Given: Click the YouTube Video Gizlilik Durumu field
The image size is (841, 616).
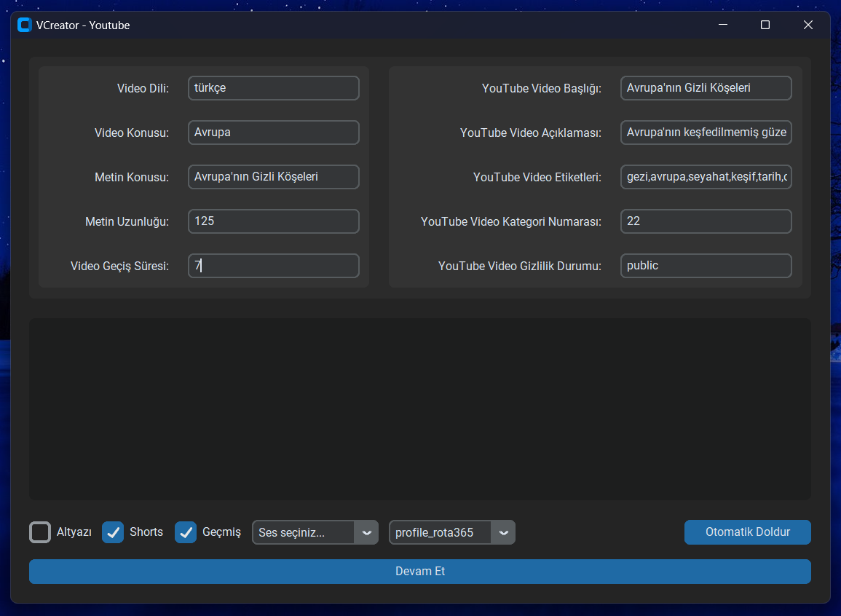Looking at the screenshot, I should pos(706,266).
